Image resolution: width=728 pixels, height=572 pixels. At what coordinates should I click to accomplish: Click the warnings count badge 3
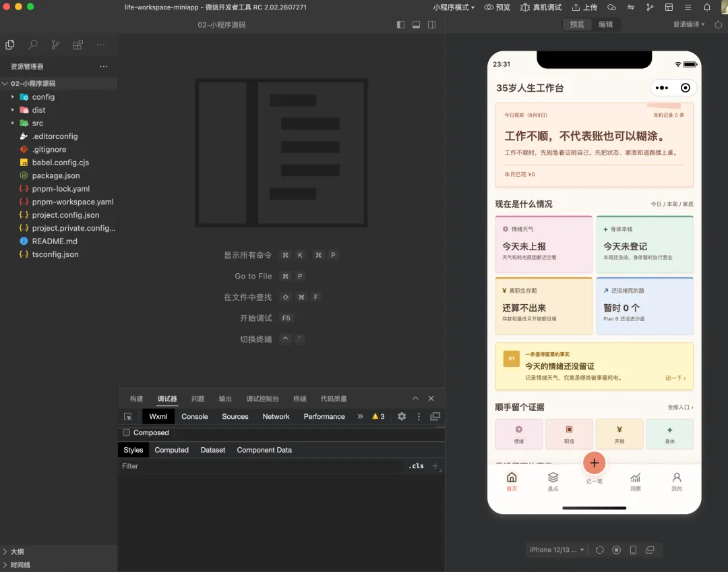click(378, 416)
